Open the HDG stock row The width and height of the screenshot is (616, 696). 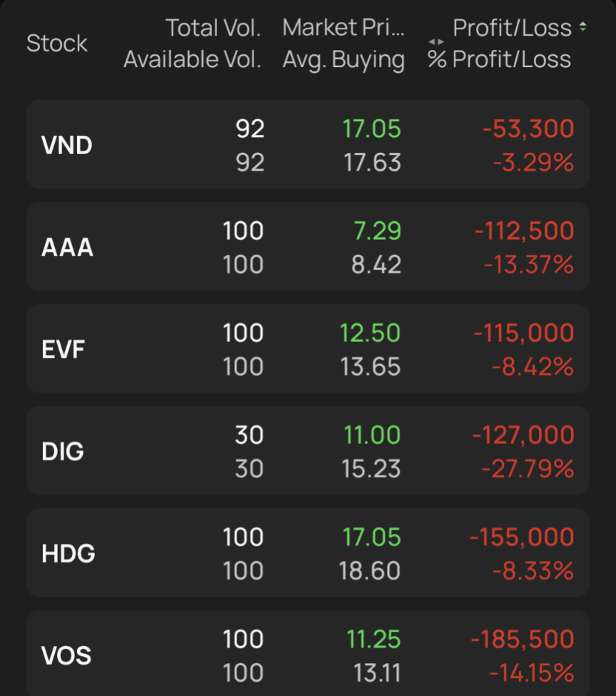coord(308,553)
